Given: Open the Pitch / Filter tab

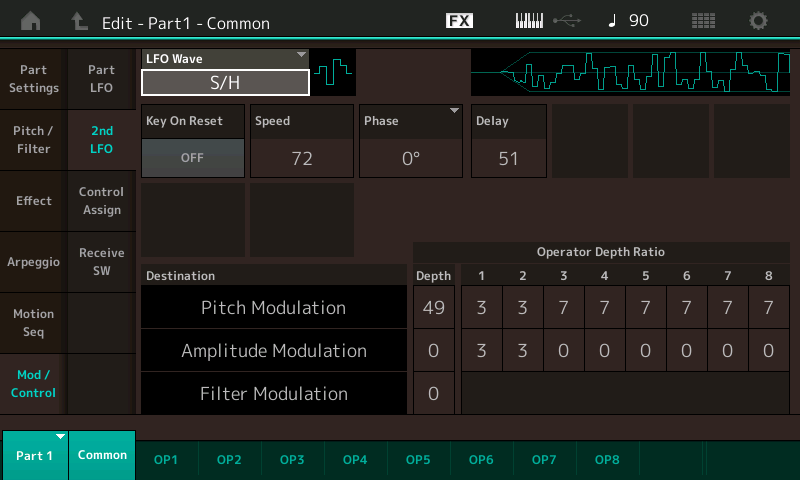Looking at the screenshot, I should pos(33,140).
